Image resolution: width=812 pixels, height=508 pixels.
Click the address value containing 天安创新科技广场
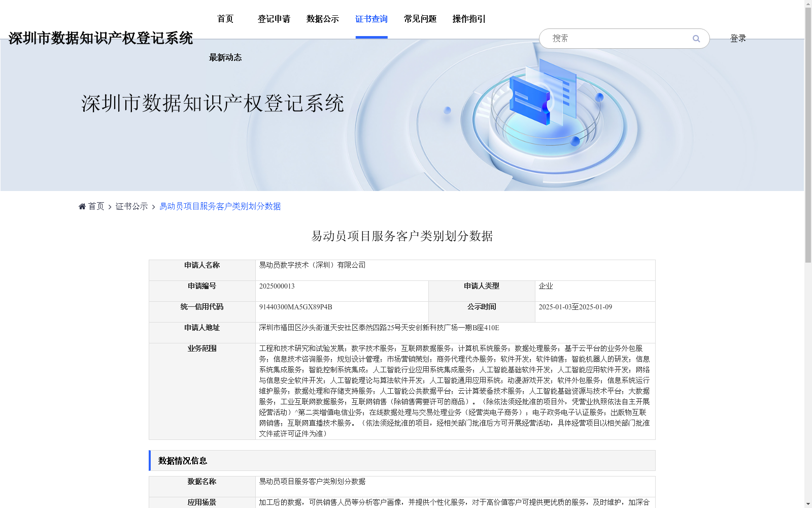379,328
